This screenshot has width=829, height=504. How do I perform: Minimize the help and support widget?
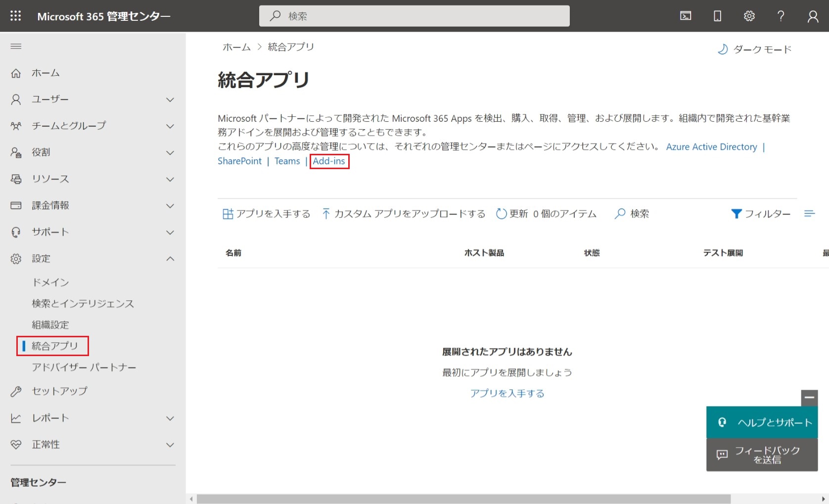[809, 397]
